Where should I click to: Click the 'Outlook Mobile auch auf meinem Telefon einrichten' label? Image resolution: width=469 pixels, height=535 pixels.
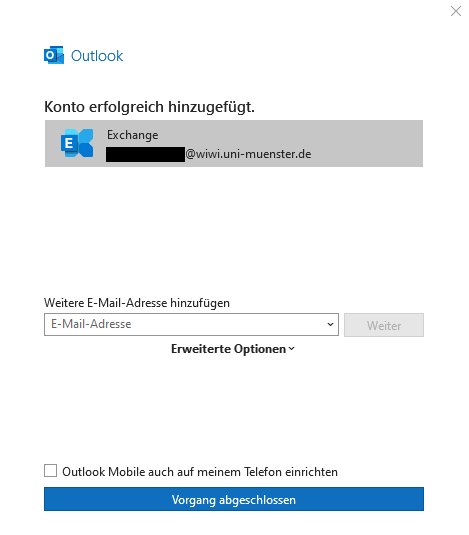pos(200,472)
